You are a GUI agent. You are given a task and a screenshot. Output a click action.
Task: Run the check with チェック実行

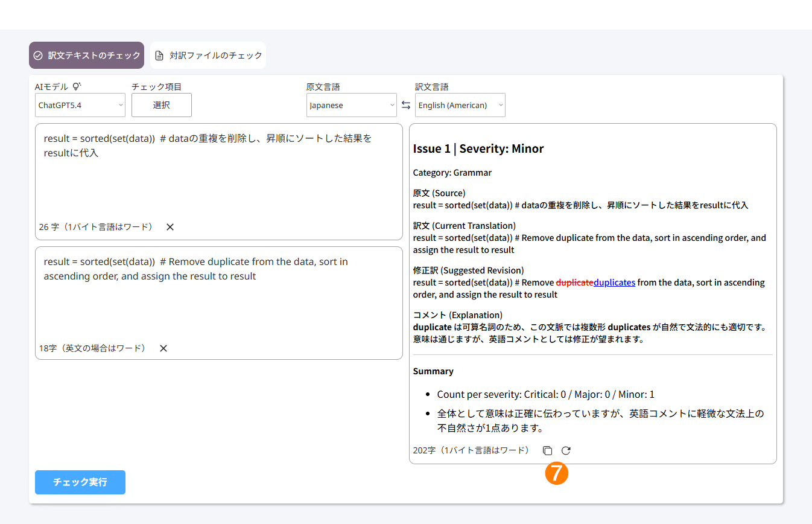coord(80,482)
